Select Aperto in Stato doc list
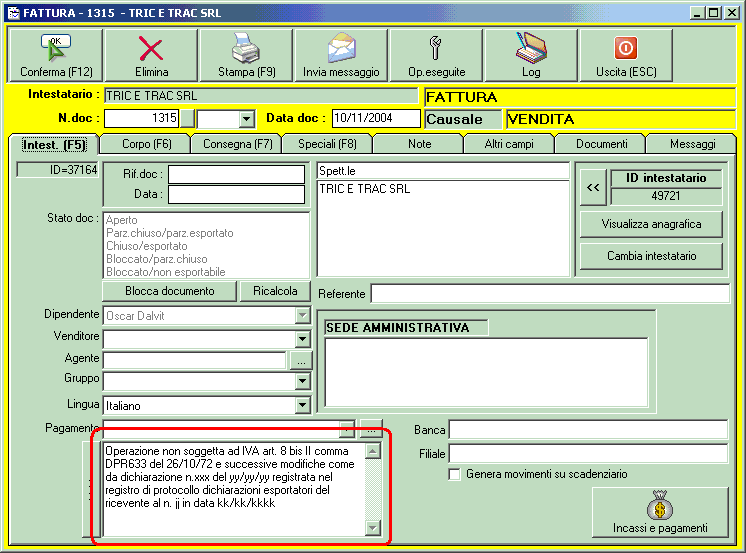 point(122,220)
